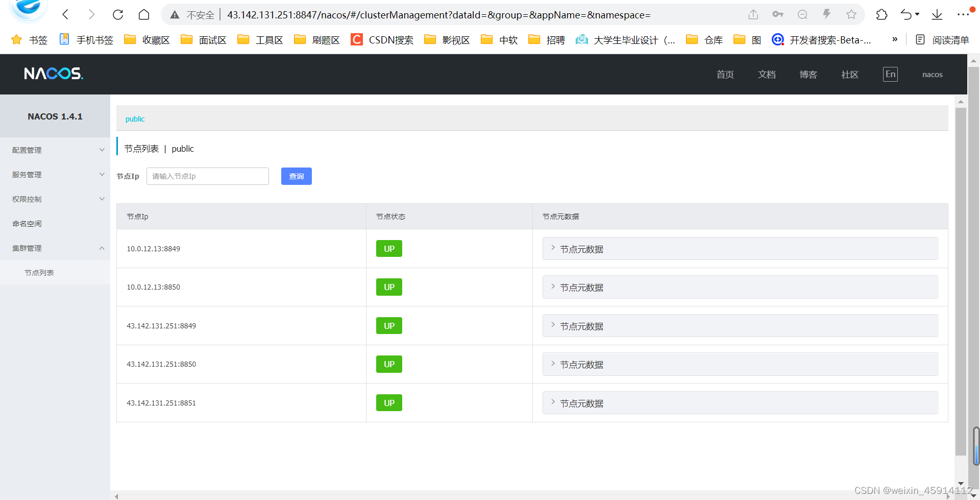Click the scroll-up arrow of the inner scrollbar
The width and height of the screenshot is (980, 500).
coord(961,102)
